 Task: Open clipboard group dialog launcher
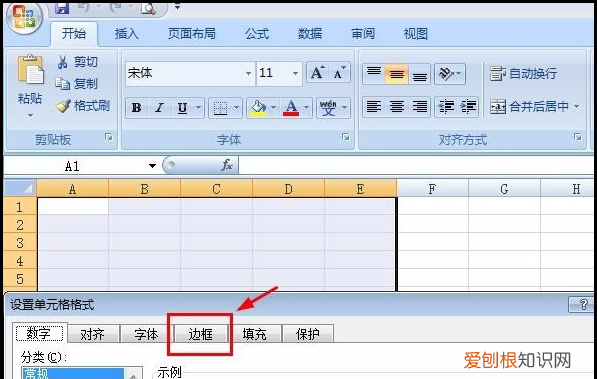click(109, 137)
